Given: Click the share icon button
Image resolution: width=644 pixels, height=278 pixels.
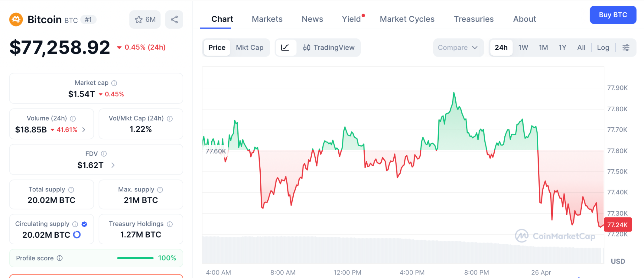Looking at the screenshot, I should point(174,19).
